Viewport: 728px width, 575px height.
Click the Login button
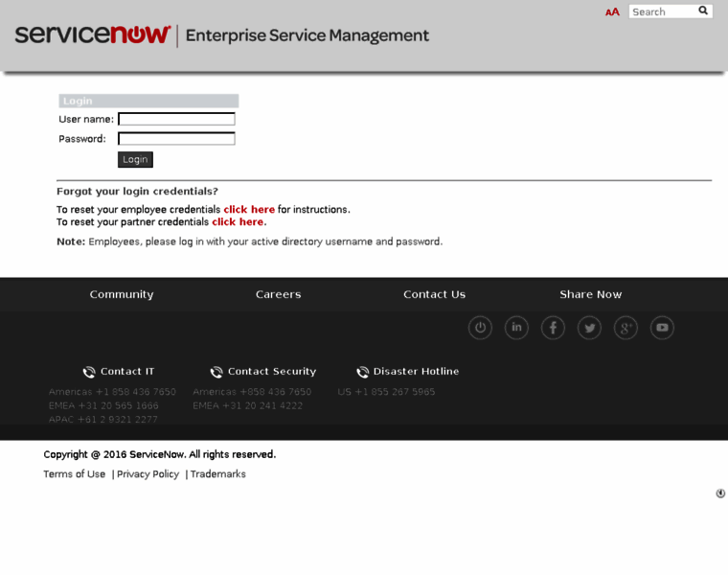pos(135,159)
